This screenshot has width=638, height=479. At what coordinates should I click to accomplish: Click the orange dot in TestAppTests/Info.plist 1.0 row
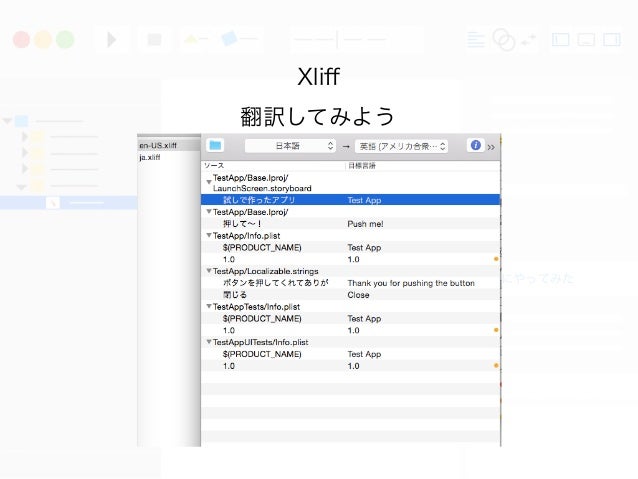point(496,330)
